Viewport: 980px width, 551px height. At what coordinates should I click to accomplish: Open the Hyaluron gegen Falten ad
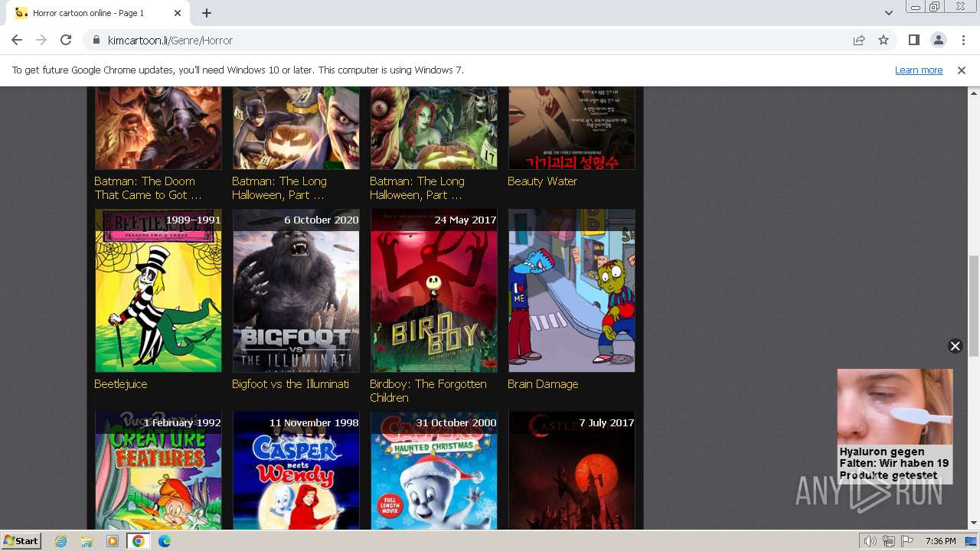[895, 425]
